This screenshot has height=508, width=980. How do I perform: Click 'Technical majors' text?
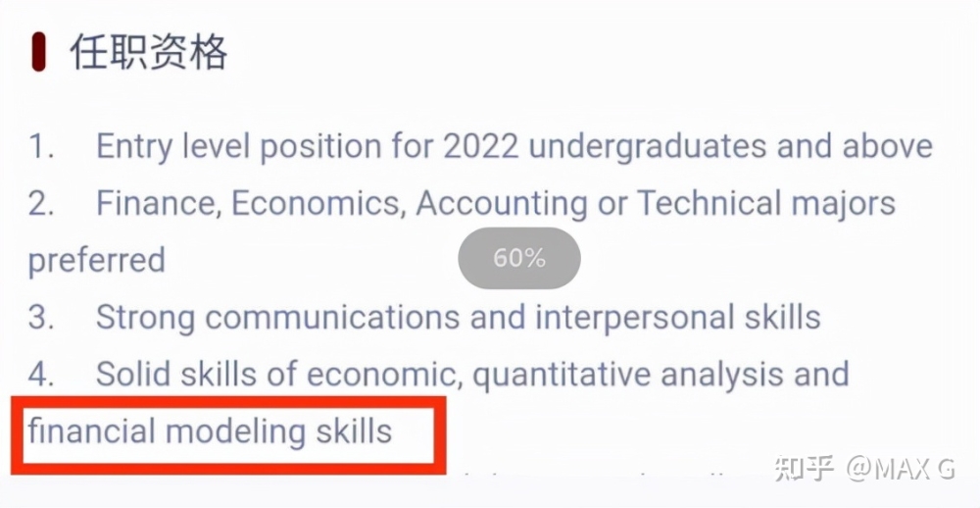(x=765, y=205)
